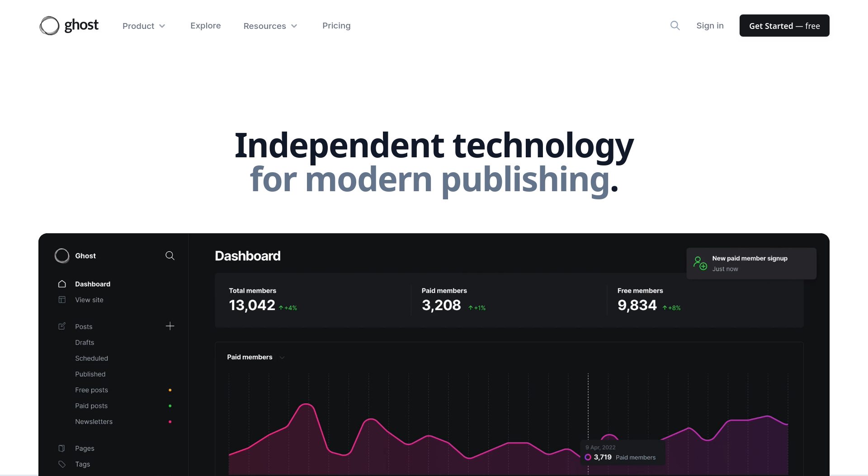Click Get Started — free button
The image size is (868, 476).
pos(784,26)
